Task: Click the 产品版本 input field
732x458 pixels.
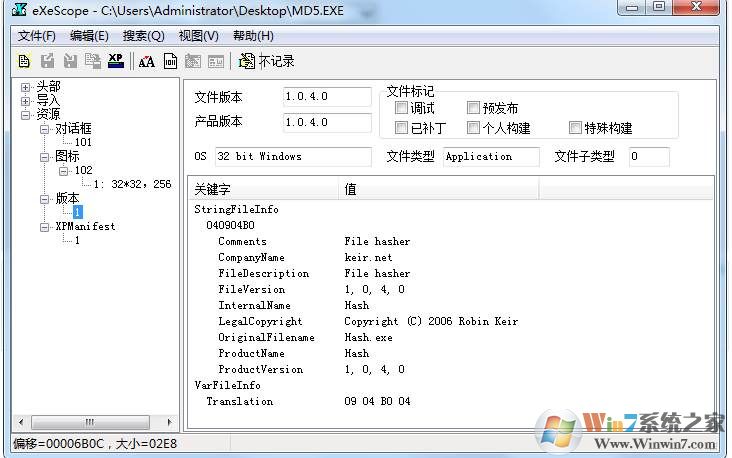Action: tap(327, 122)
